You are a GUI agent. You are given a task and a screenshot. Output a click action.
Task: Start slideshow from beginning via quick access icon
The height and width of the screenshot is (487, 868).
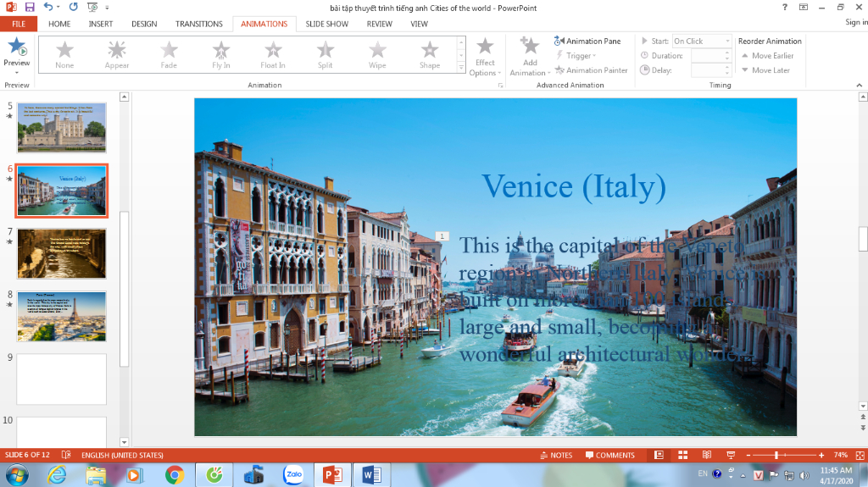92,7
